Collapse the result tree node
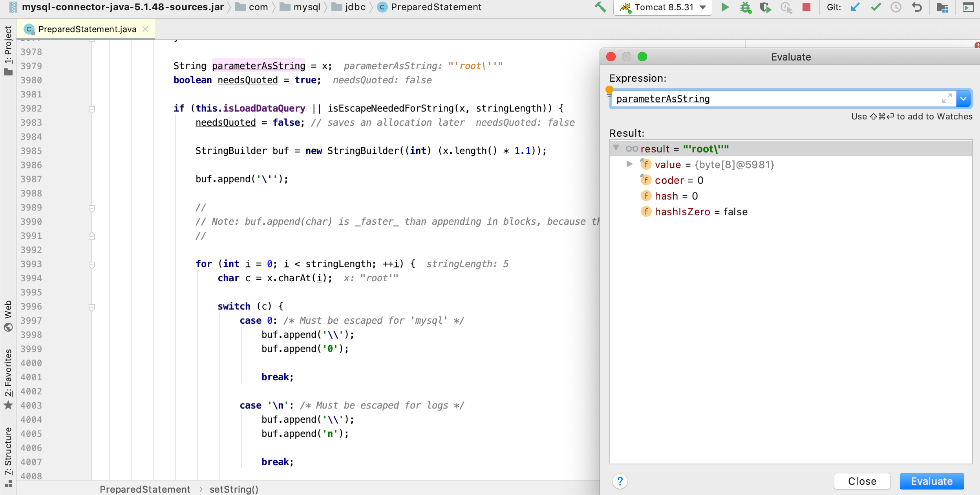This screenshot has height=495, width=980. 616,148
